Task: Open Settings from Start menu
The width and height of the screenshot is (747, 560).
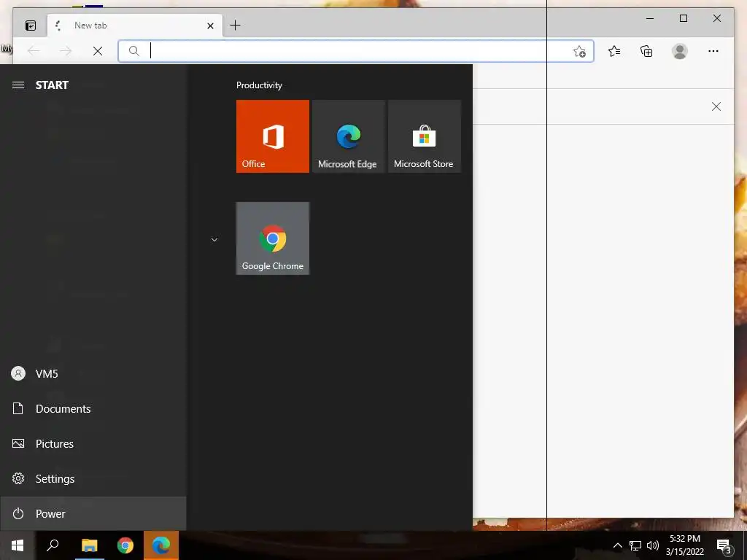Action: coord(93,478)
